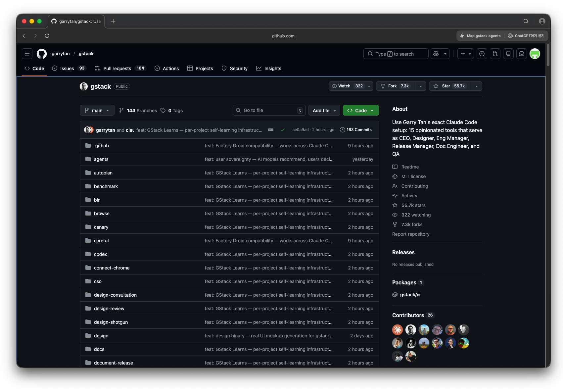Open the garrytan author link in commit bar
This screenshot has width=563, height=392.
(x=106, y=130)
